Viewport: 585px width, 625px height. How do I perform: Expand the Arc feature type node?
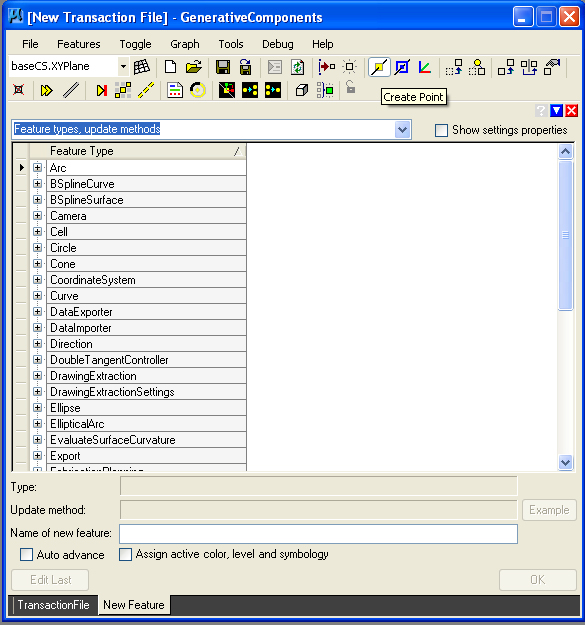37,168
